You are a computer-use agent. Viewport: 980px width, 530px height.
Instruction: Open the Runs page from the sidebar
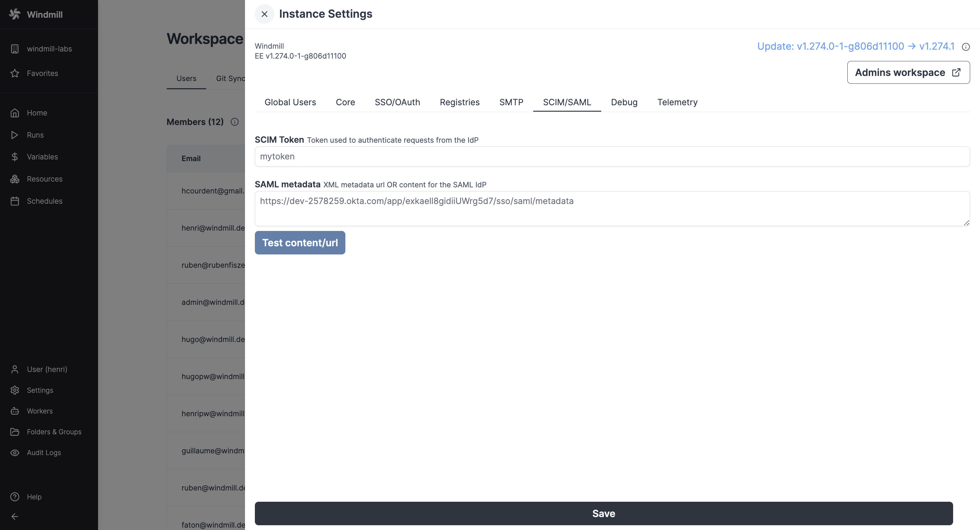35,135
